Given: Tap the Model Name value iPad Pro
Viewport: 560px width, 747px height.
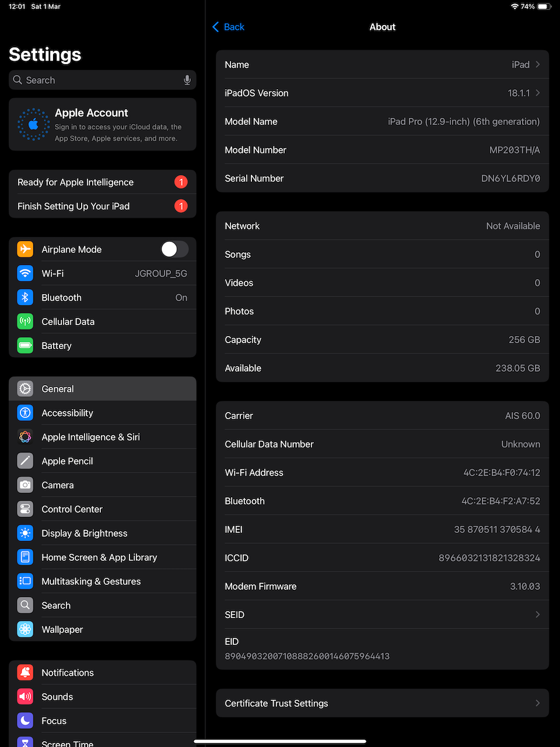Looking at the screenshot, I should pyautogui.click(x=464, y=121).
